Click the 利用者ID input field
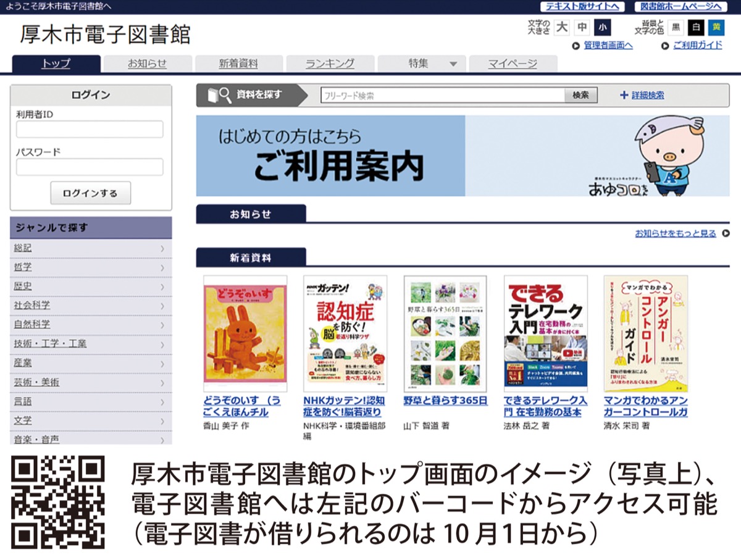 pos(89,129)
